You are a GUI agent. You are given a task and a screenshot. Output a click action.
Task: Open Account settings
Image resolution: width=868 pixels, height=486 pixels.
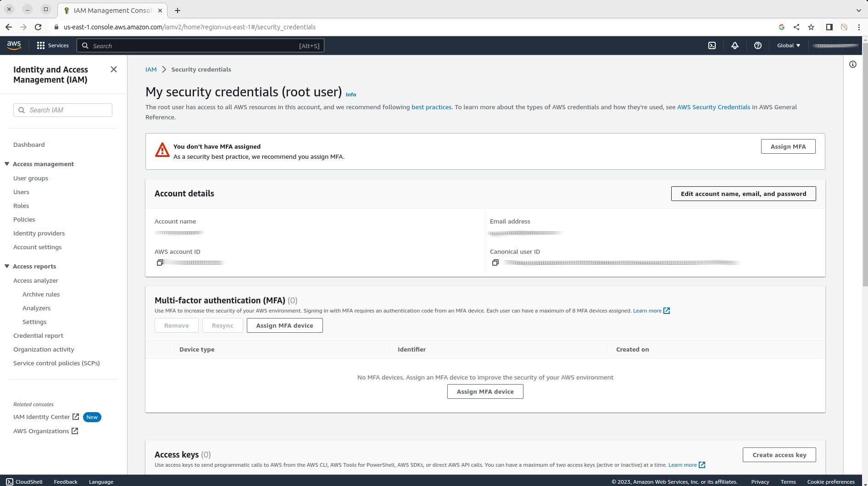coord(37,247)
